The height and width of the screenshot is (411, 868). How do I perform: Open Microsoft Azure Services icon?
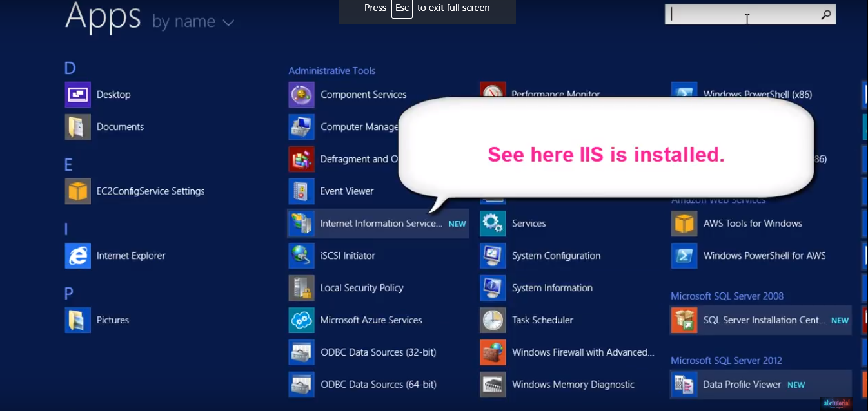coord(302,320)
